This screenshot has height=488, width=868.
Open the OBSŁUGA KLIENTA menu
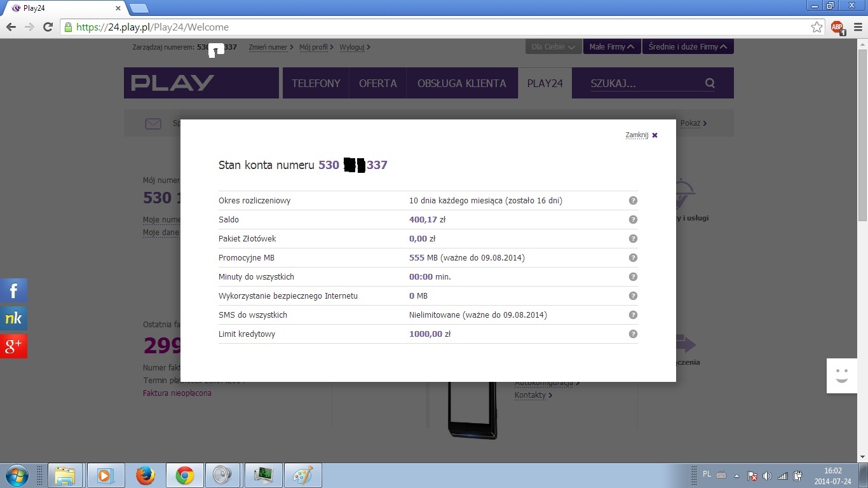click(462, 83)
